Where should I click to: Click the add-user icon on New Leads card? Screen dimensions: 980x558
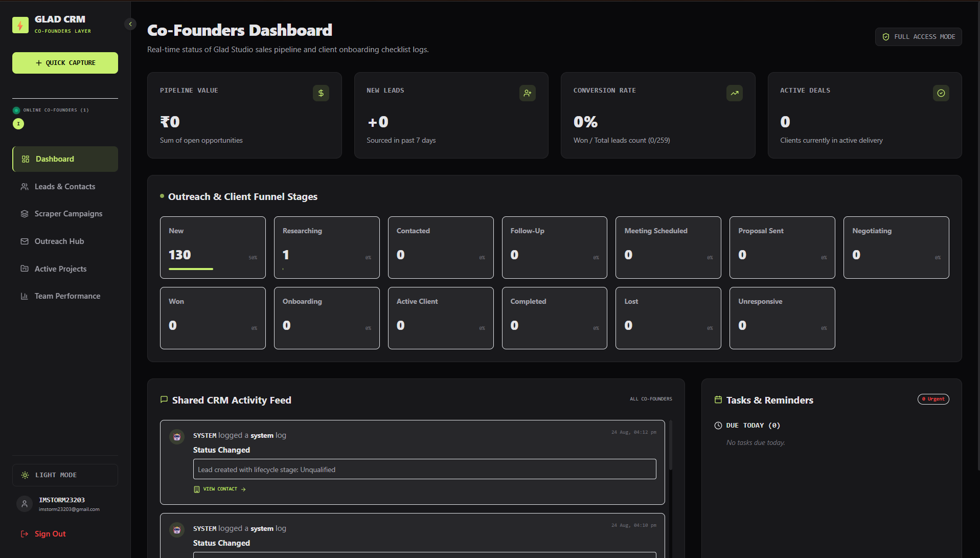[528, 93]
